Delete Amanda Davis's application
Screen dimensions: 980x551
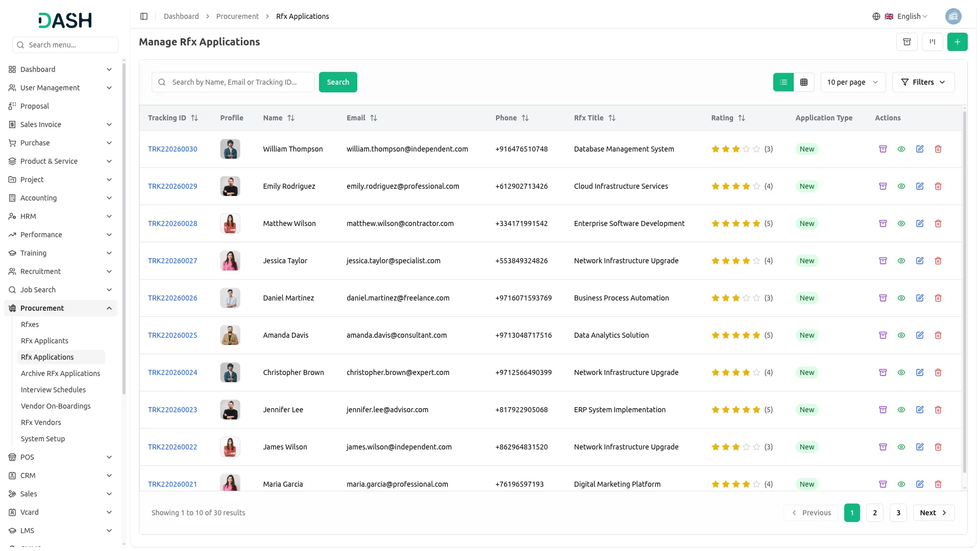click(x=938, y=335)
